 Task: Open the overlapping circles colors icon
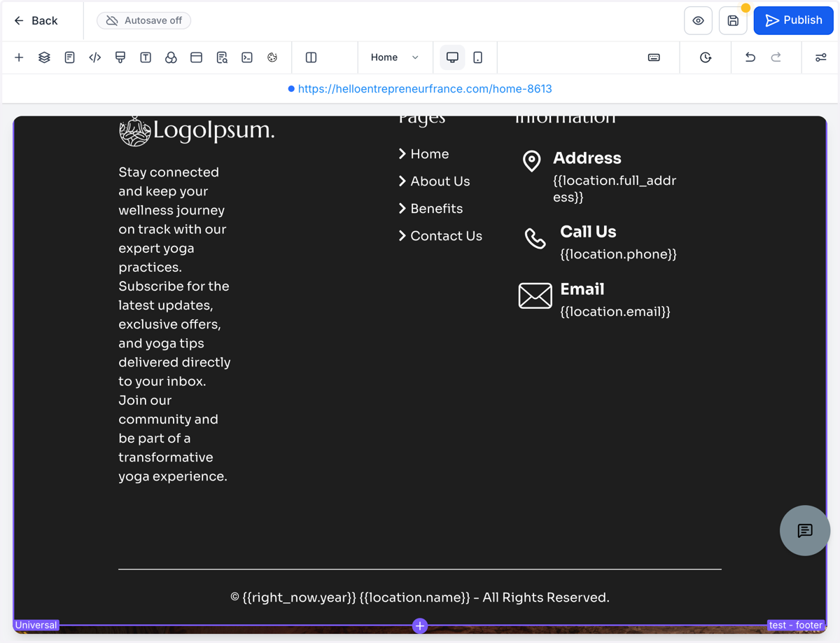point(171,57)
